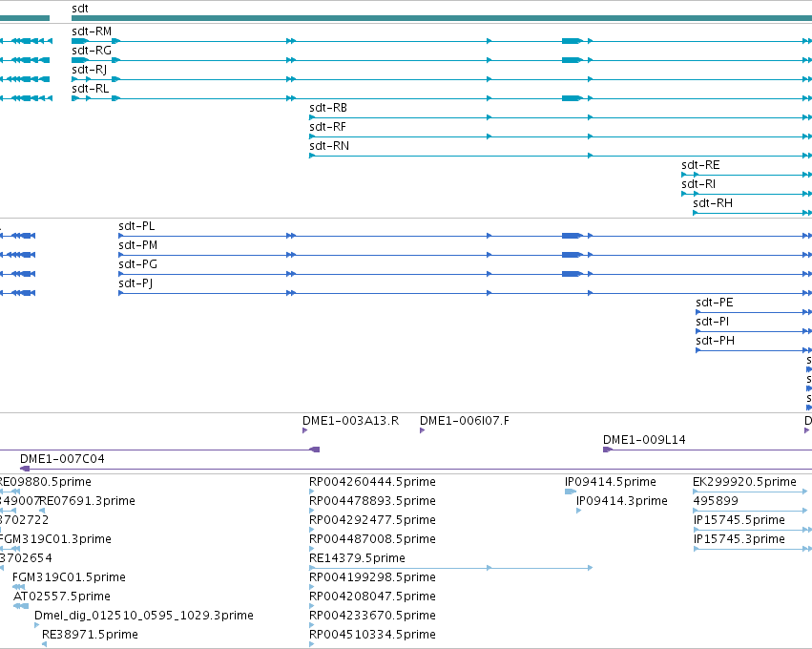Select the sdt-PI protein feature label
This screenshot has width=812, height=649.
pyautogui.click(x=712, y=322)
